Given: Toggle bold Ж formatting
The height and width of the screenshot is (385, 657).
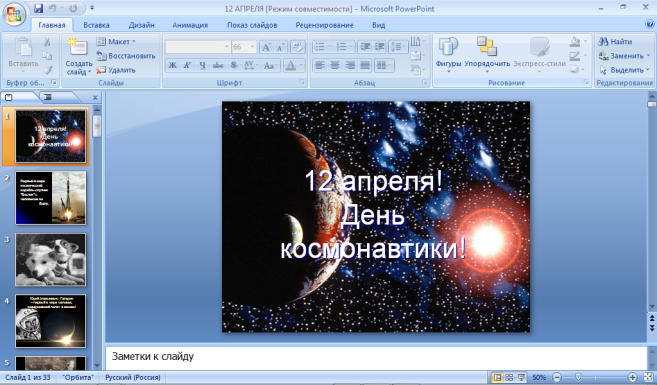Looking at the screenshot, I should (x=172, y=65).
